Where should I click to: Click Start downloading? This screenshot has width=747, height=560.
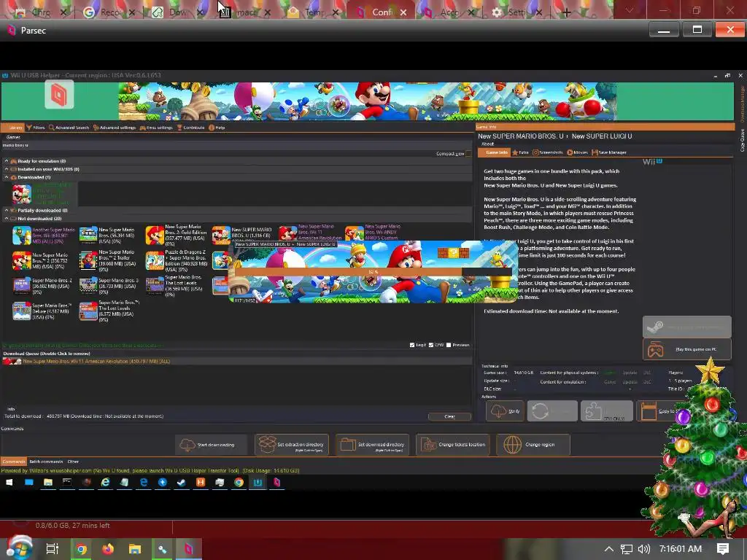point(211,445)
